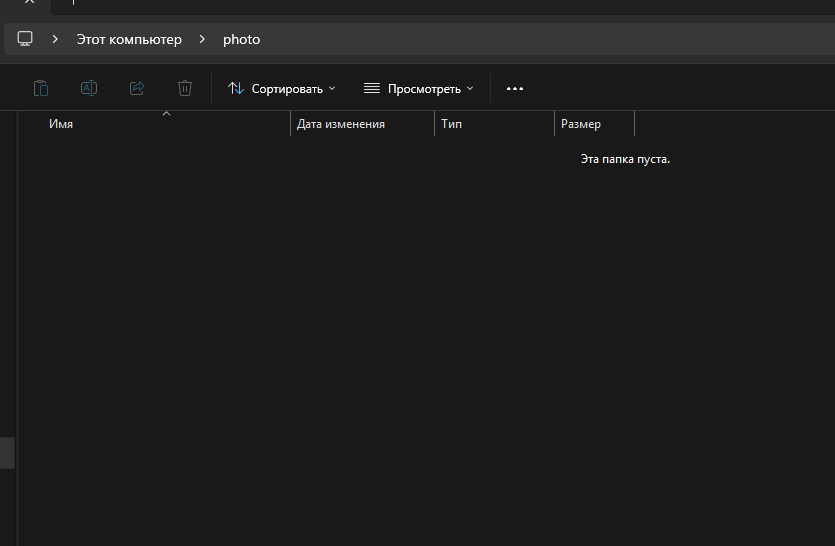Click the lines icon beside Просмотреть
The height and width of the screenshot is (546, 835).
(x=372, y=88)
